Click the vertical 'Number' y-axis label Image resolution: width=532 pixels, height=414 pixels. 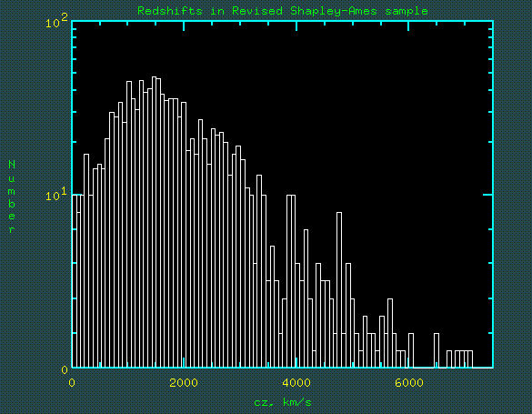12,197
